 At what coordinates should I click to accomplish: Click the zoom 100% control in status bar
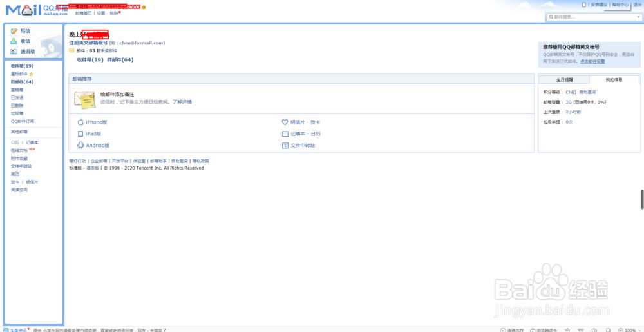tap(627, 330)
